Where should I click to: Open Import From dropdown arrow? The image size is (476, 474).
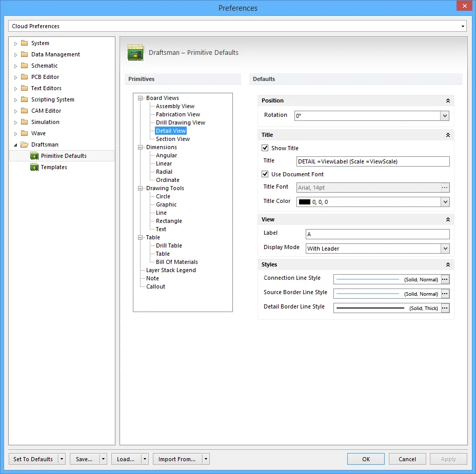[x=206, y=459]
